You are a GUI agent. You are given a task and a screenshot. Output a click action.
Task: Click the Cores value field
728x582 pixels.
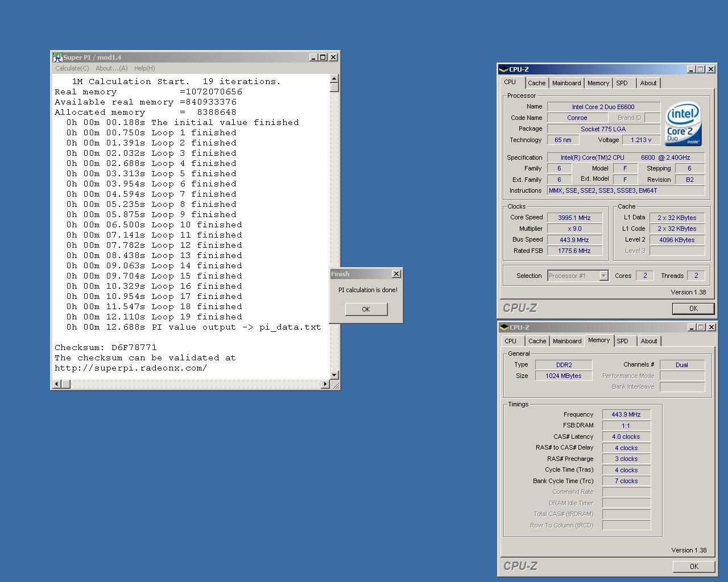coord(644,276)
